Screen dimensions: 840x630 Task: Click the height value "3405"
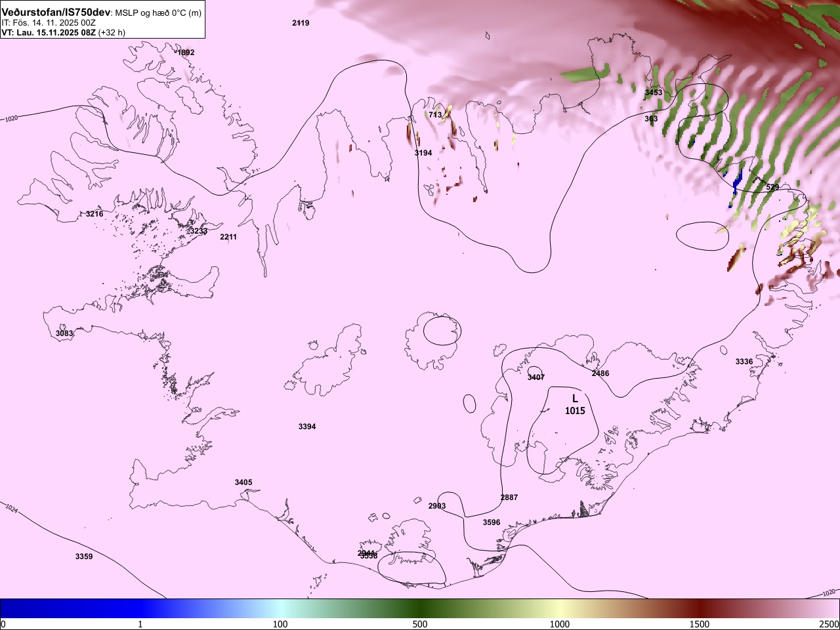pyautogui.click(x=243, y=482)
